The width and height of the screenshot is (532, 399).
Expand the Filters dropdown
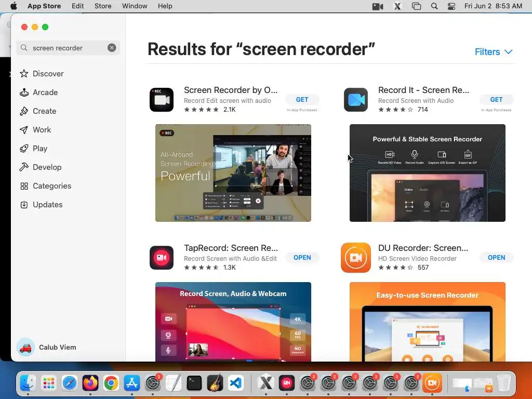494,52
